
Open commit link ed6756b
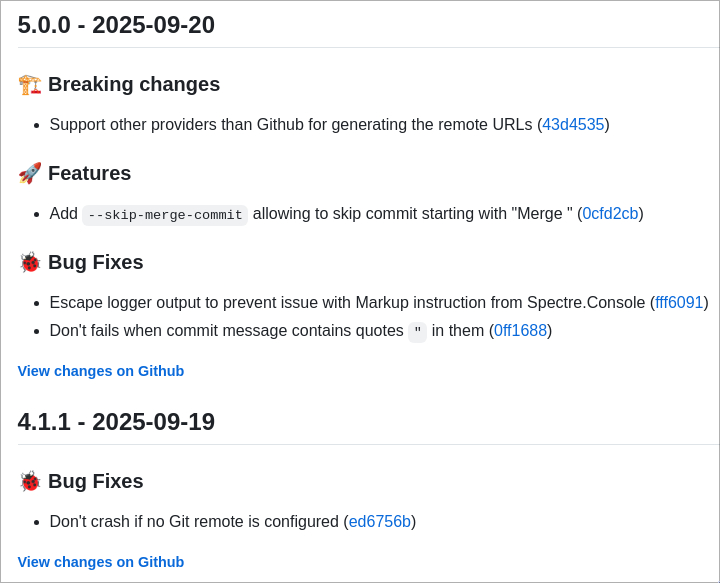[379, 522]
